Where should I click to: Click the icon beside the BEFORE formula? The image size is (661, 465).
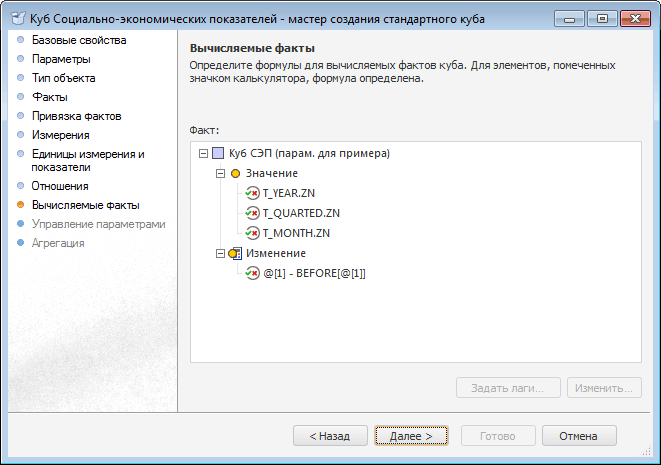coord(252,273)
